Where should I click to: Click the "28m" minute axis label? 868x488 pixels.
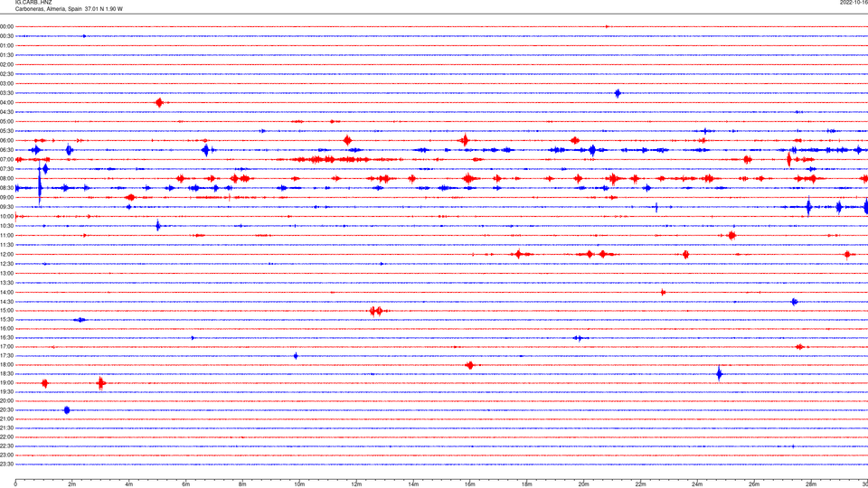tap(811, 484)
